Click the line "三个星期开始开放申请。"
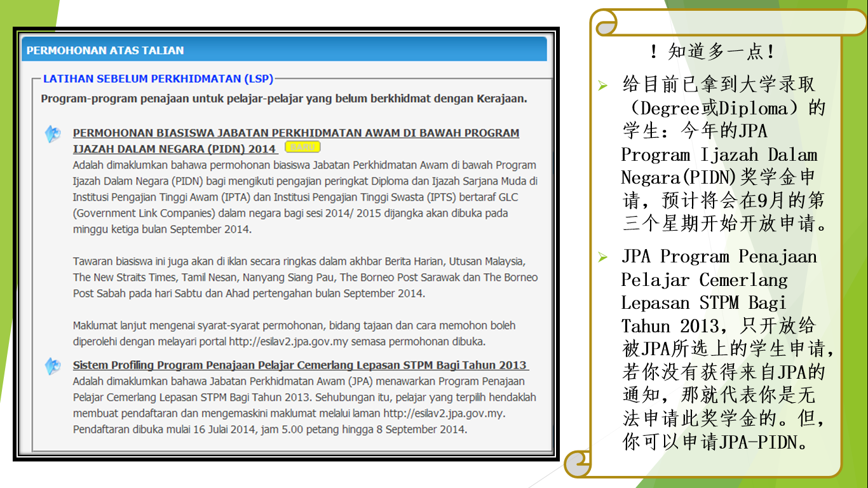The image size is (868, 488). (x=724, y=224)
